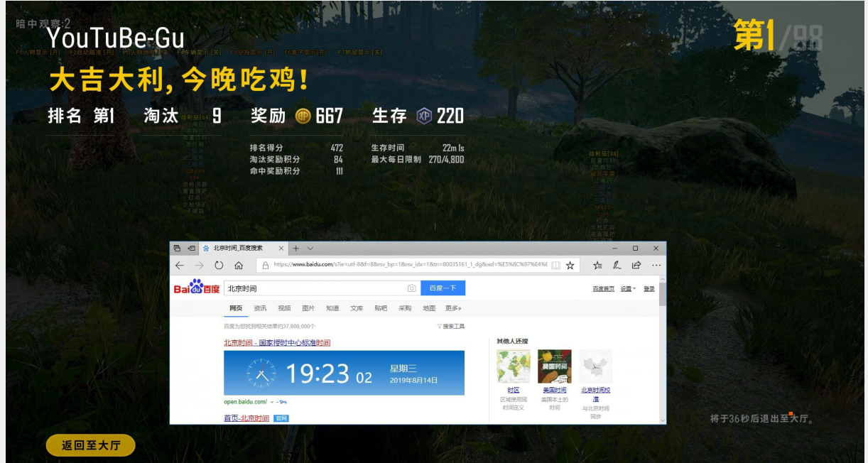Screen dimensions: 868x463
Task: Click the XP badge icon by 220
Action: pyautogui.click(x=425, y=116)
